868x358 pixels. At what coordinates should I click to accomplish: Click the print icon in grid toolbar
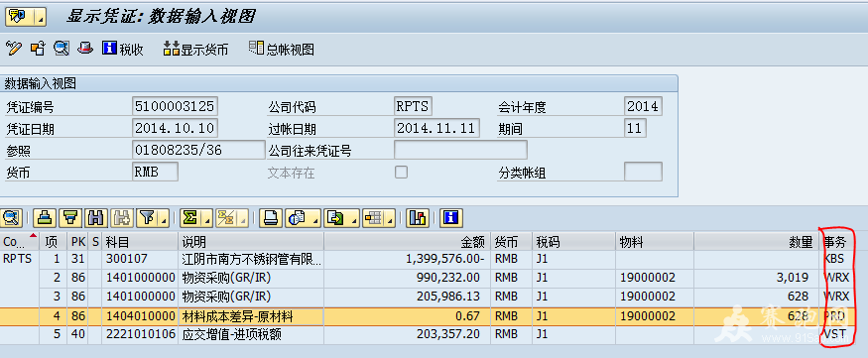coord(271,218)
